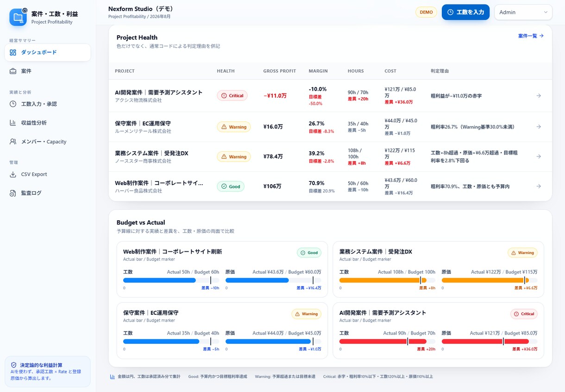Click the 工数を入力 button
Image resolution: width=565 pixels, height=392 pixels.
coord(465,12)
